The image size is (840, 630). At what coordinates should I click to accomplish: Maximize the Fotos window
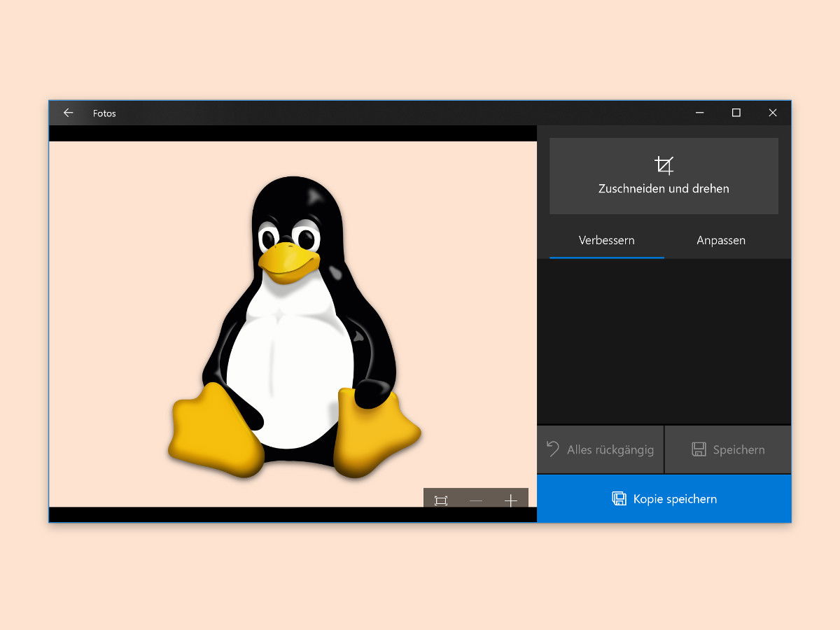click(x=736, y=113)
